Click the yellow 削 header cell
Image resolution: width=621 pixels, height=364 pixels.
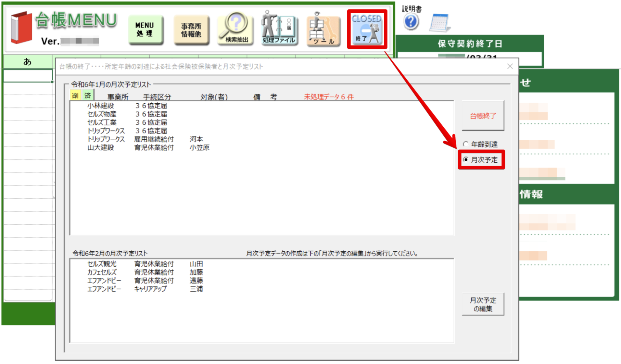pos(75,96)
